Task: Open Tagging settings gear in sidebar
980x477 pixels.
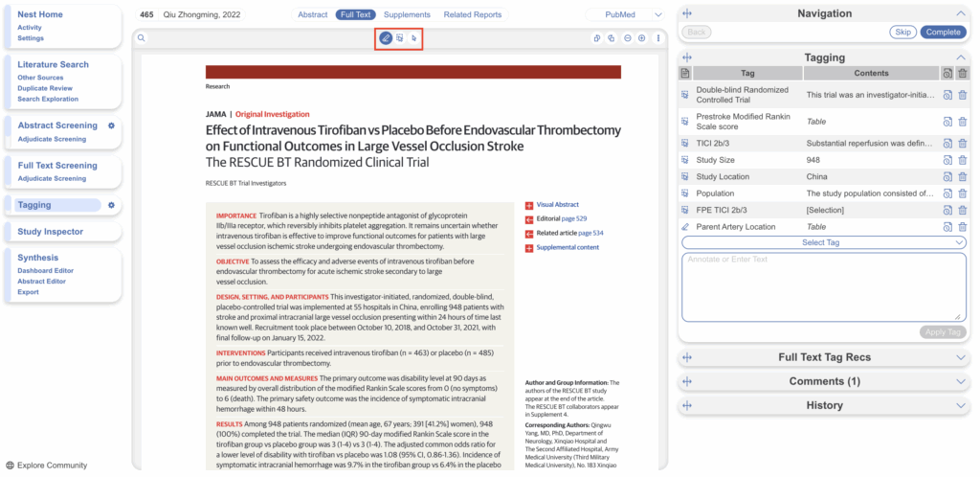Action: [111, 205]
